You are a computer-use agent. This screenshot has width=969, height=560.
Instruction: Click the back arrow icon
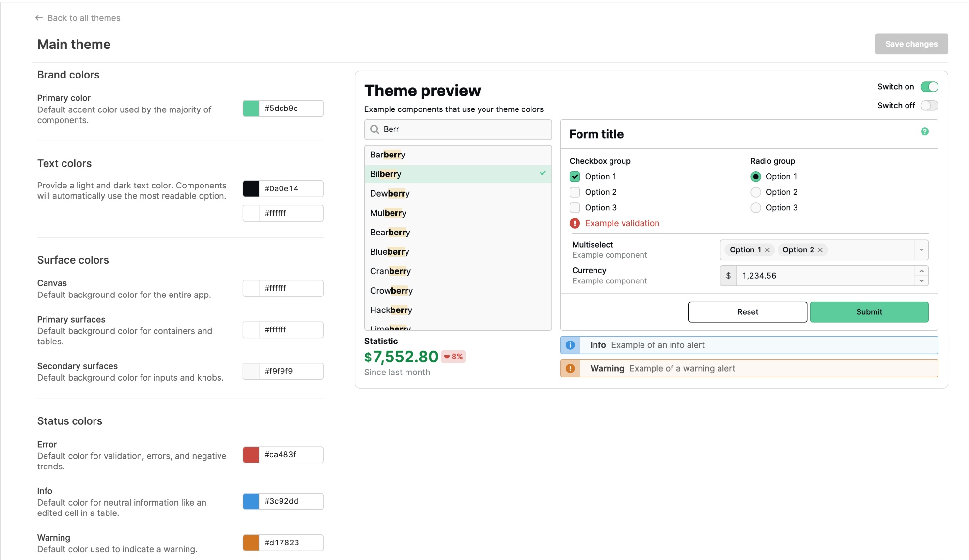click(x=39, y=18)
